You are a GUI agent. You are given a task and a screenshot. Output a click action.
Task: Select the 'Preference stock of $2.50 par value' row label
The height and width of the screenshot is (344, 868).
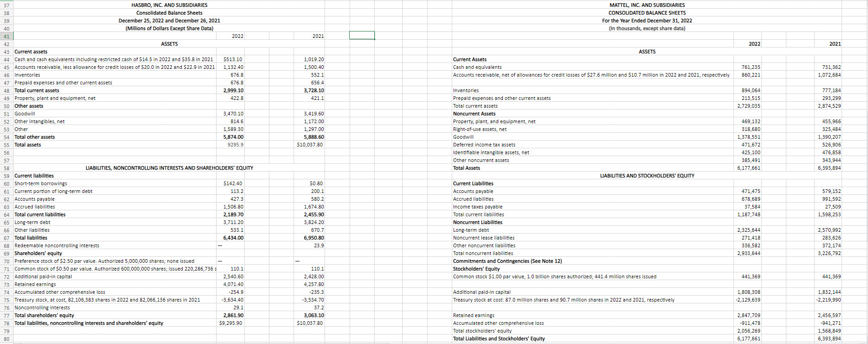tap(104, 261)
